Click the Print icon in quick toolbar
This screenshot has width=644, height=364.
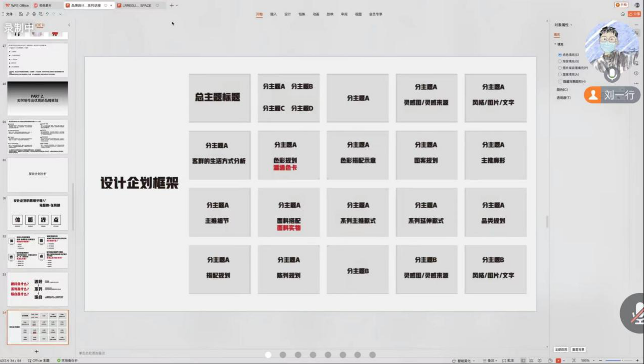[34, 14]
